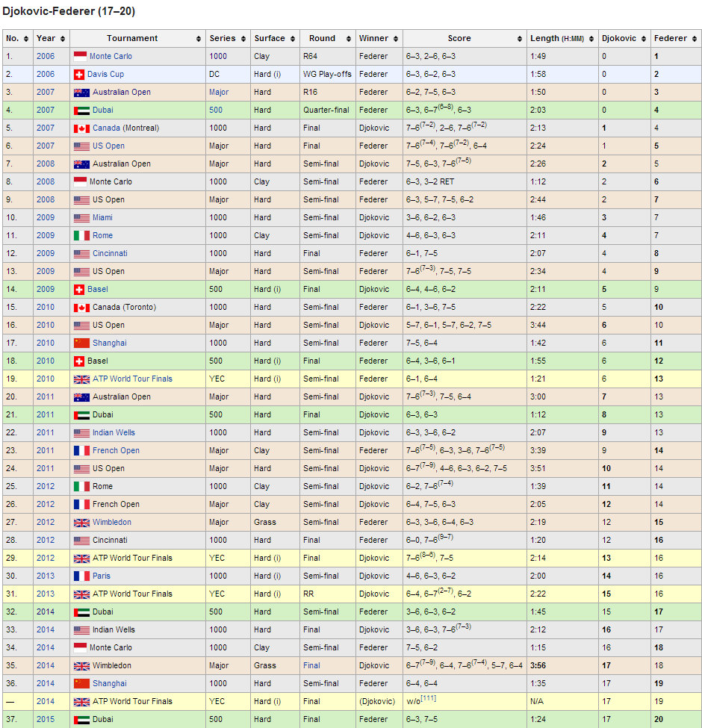
Task: Click the "(Djokovic)" walkover winner cell
Action: coord(377,702)
